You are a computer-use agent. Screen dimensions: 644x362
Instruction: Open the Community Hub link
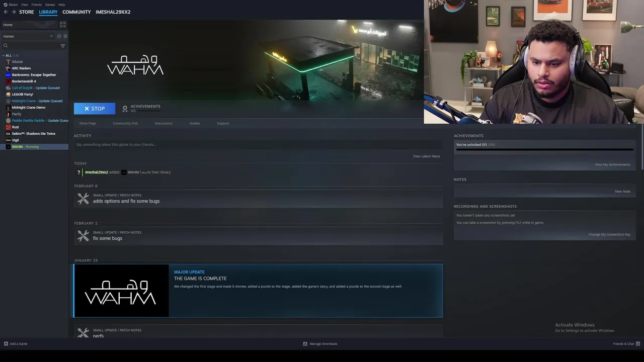click(125, 123)
